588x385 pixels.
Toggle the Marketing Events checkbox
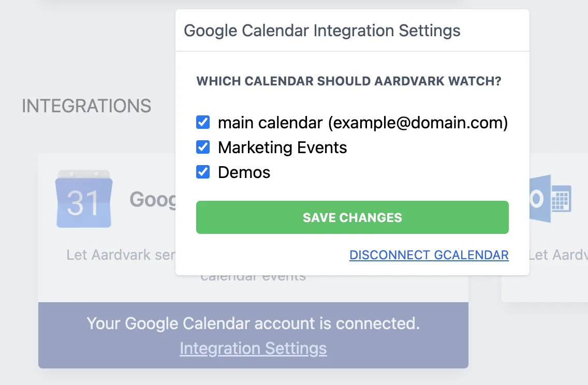[x=203, y=147]
